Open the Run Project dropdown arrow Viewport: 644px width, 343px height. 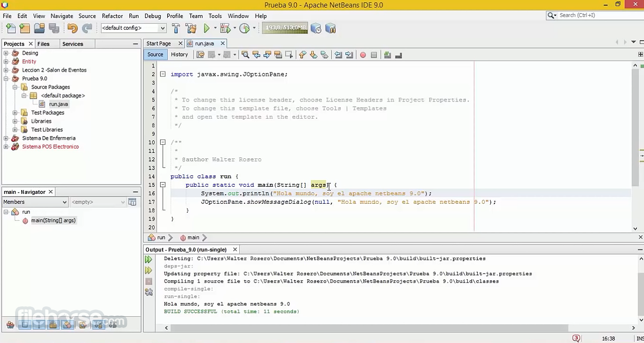click(214, 29)
